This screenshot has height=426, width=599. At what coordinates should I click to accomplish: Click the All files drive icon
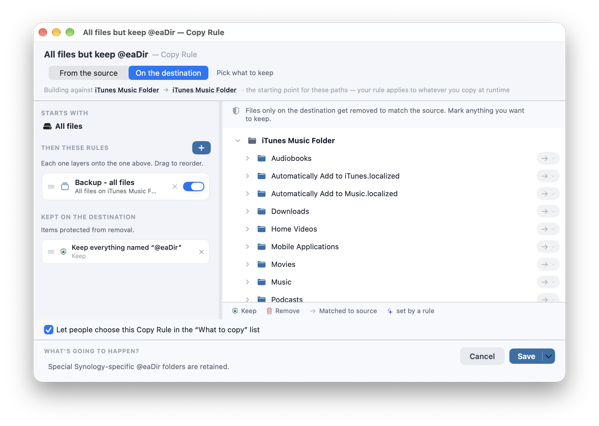point(47,126)
